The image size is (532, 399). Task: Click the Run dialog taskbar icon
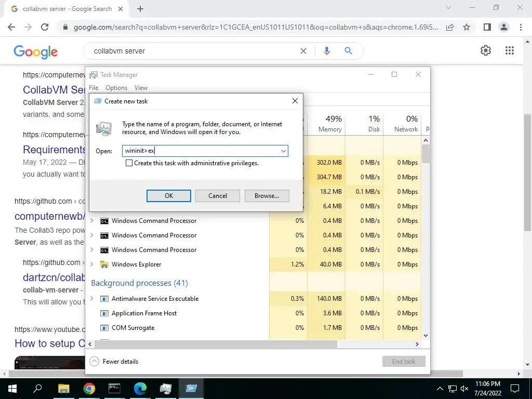coord(191,389)
